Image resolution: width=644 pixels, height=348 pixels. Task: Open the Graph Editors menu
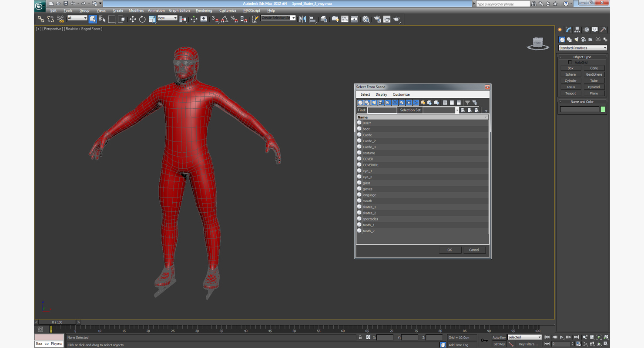(179, 10)
